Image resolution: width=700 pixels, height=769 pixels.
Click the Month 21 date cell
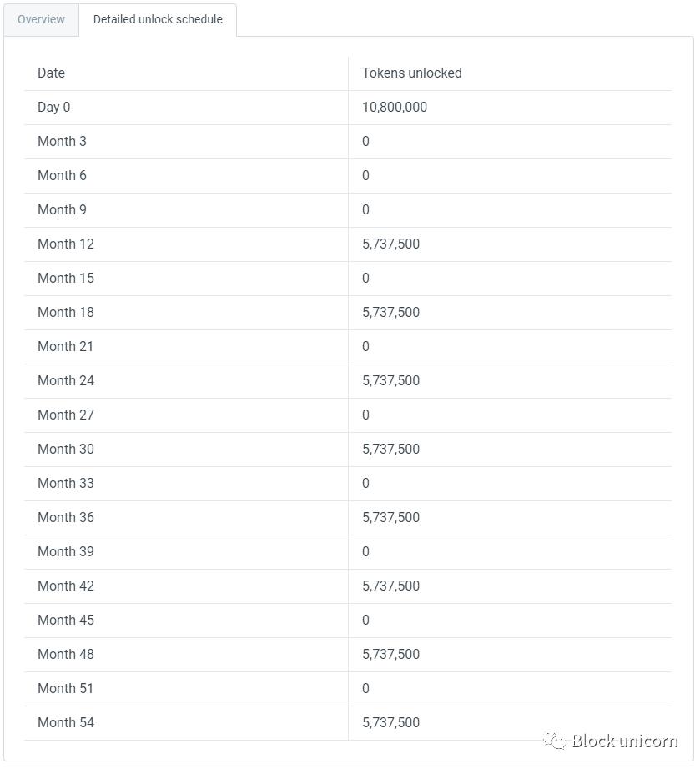coord(66,346)
